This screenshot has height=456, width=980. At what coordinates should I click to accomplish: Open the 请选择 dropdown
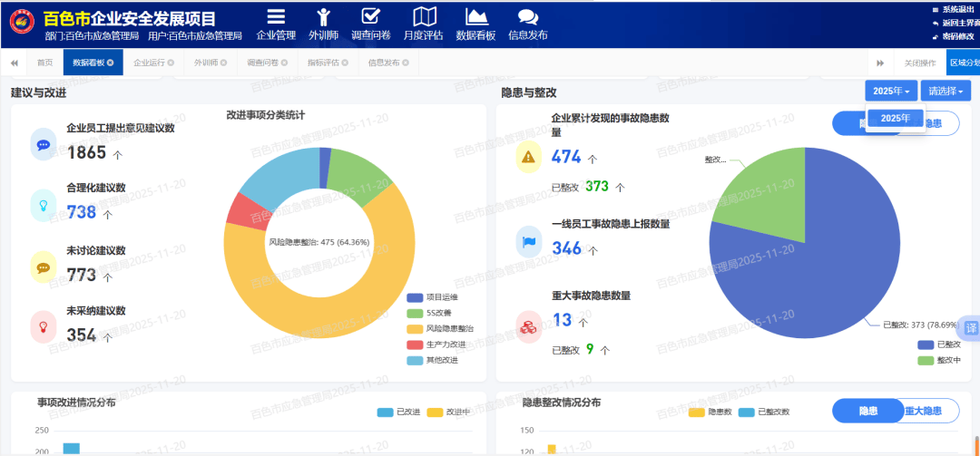pyautogui.click(x=946, y=91)
